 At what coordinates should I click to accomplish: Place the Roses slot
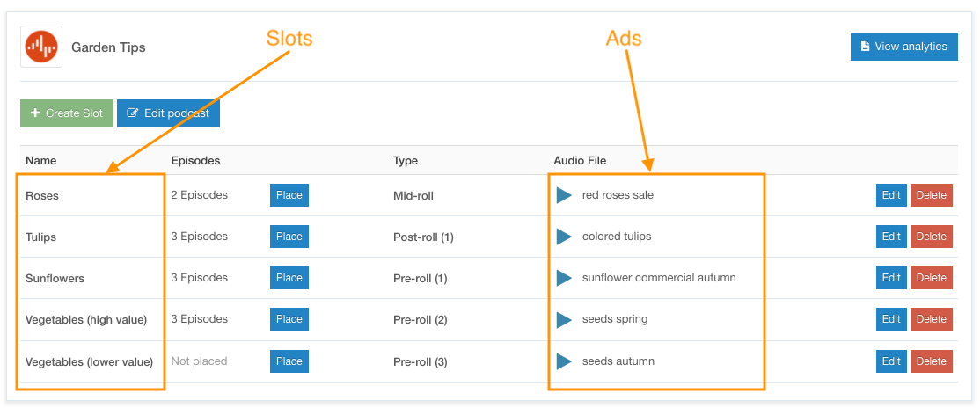[289, 195]
